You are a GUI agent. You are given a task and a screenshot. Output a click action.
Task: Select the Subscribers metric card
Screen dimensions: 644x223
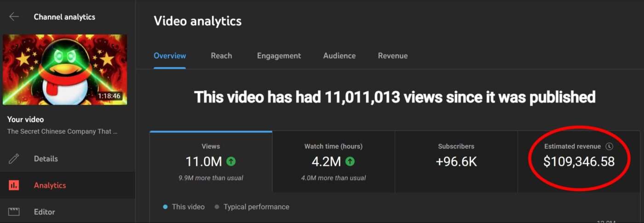pos(456,162)
